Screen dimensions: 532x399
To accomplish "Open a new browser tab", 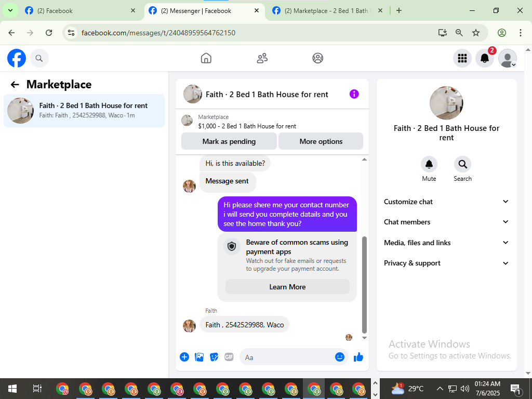I will point(399,10).
